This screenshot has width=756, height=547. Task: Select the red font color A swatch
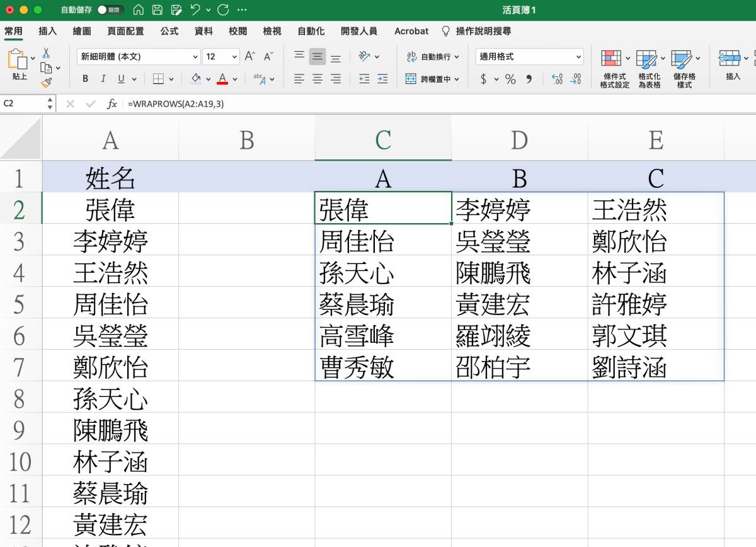pos(221,79)
